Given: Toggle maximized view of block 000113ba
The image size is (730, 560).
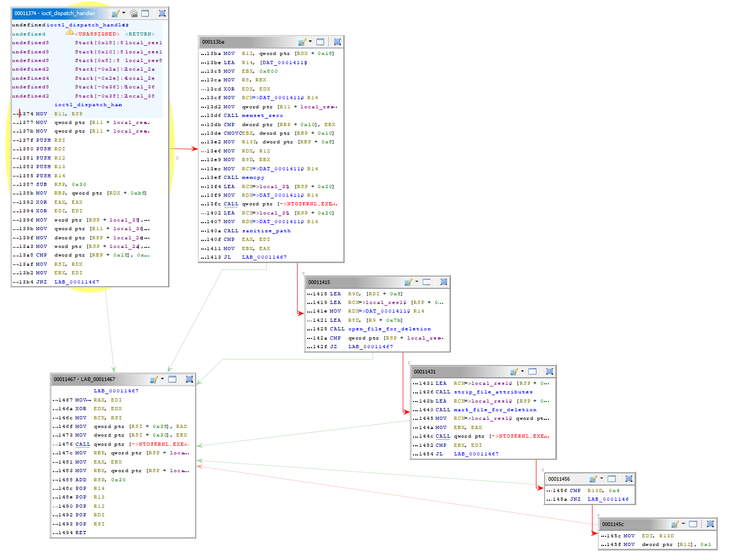Looking at the screenshot, I should click(x=320, y=42).
